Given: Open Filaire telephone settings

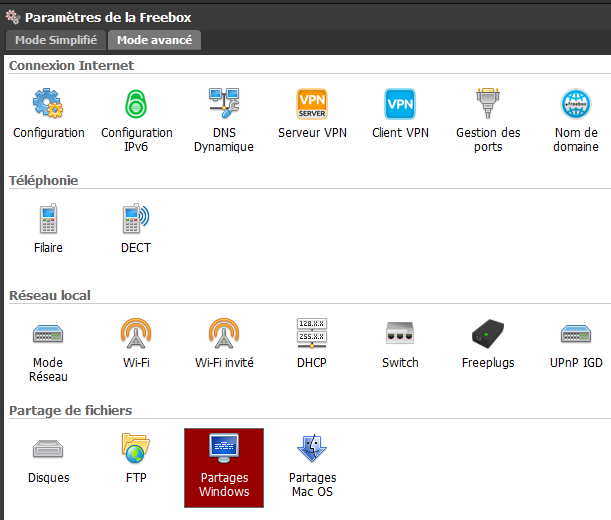Looking at the screenshot, I should 48,219.
